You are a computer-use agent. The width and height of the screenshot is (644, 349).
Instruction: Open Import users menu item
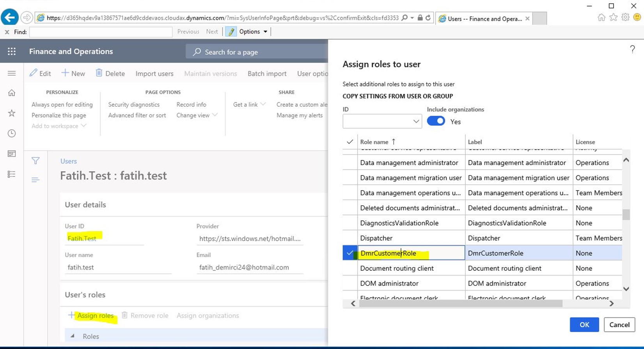coord(154,74)
